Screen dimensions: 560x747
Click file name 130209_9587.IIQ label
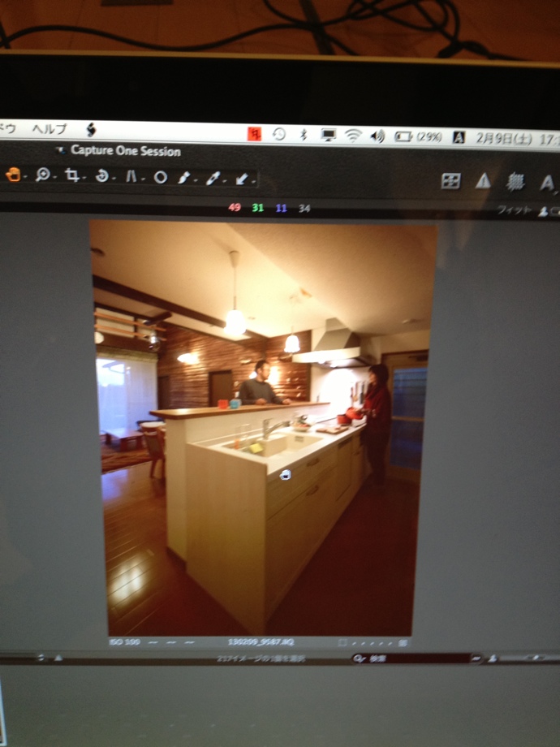click(x=261, y=642)
